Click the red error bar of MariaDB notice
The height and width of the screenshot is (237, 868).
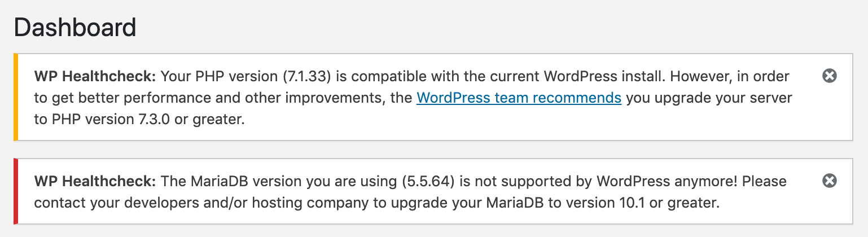[x=16, y=191]
